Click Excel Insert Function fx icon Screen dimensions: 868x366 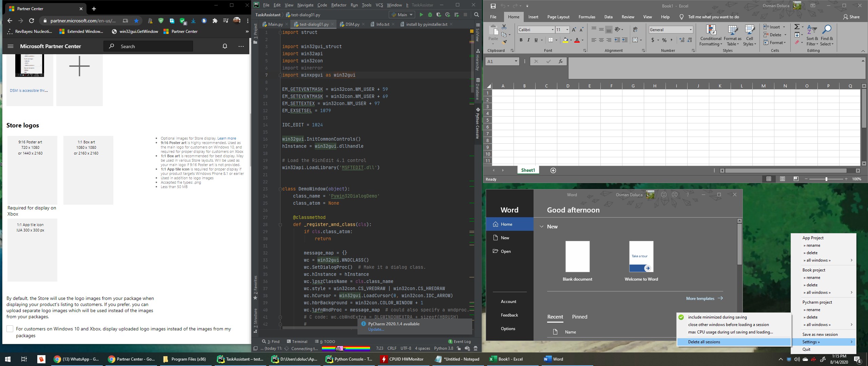pyautogui.click(x=560, y=61)
